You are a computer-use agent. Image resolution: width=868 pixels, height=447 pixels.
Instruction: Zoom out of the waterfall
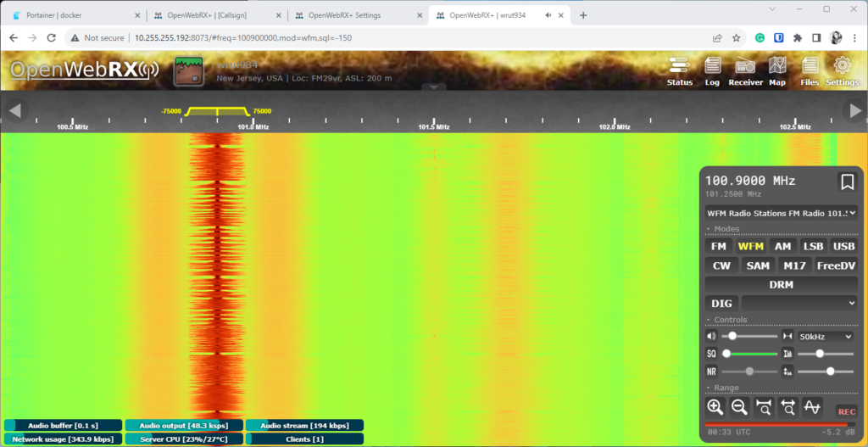click(x=738, y=407)
